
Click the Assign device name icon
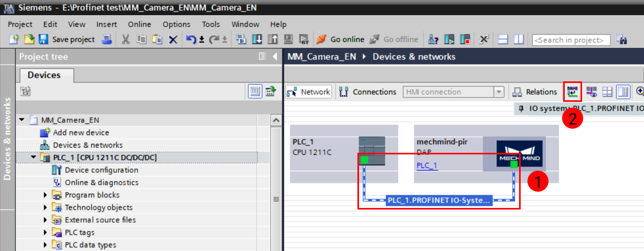tap(573, 92)
